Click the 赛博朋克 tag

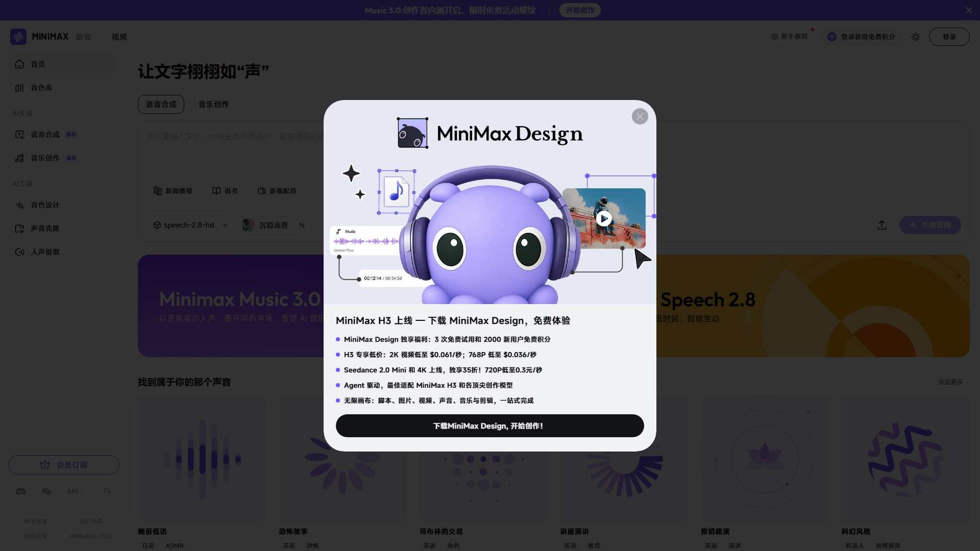888,545
